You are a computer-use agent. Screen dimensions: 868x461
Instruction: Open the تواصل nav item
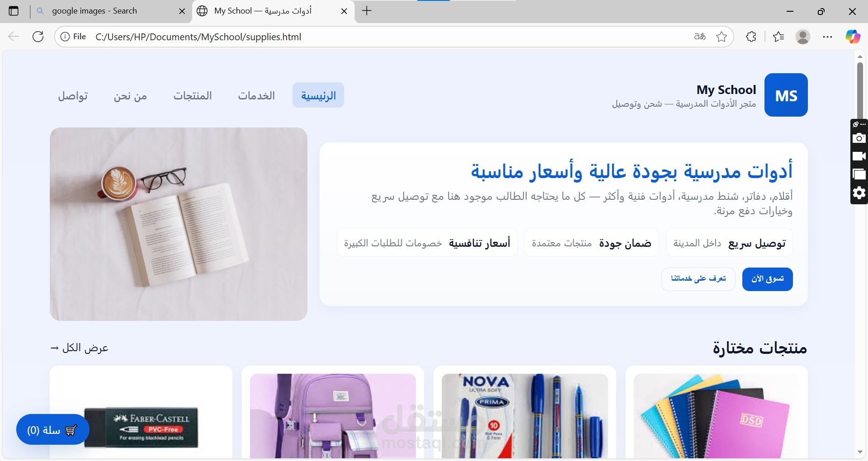(x=73, y=95)
